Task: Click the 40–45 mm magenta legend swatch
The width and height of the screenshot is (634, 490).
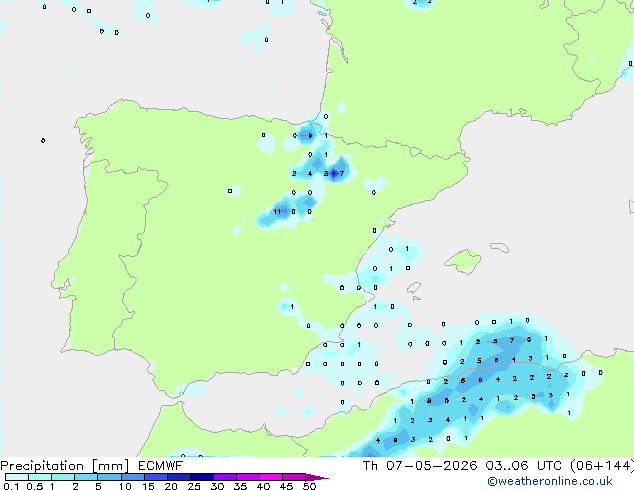Action: (x=271, y=477)
